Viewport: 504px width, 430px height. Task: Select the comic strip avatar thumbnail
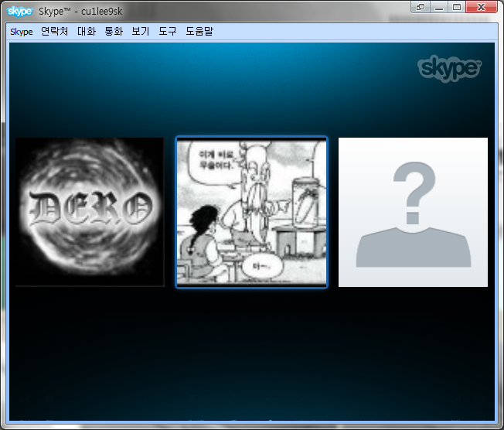point(252,212)
